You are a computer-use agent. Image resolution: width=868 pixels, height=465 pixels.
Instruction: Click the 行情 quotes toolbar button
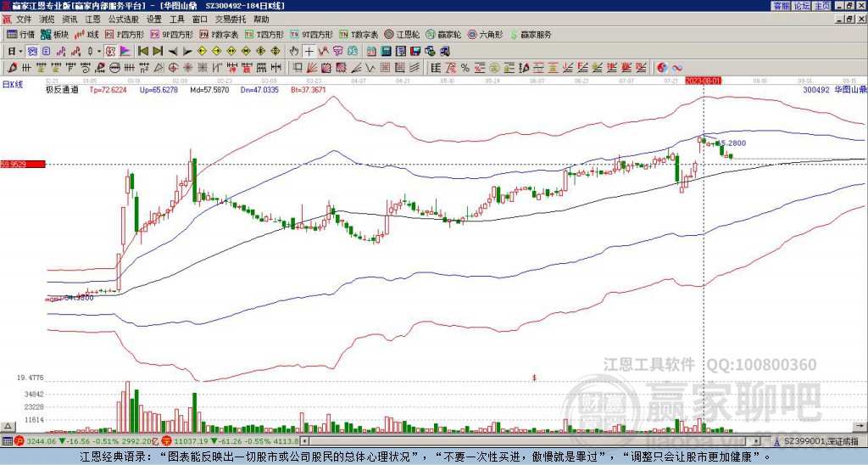tap(21, 34)
